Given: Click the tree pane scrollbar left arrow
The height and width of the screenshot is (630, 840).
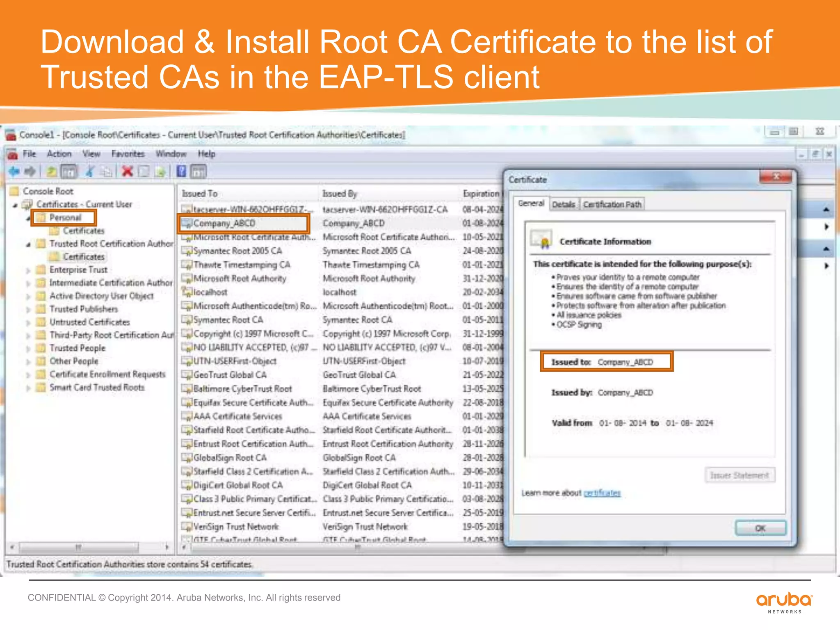Looking at the screenshot, I should point(12,547).
